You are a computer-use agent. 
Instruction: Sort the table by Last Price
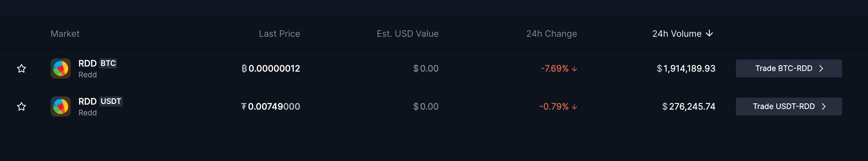[279, 34]
